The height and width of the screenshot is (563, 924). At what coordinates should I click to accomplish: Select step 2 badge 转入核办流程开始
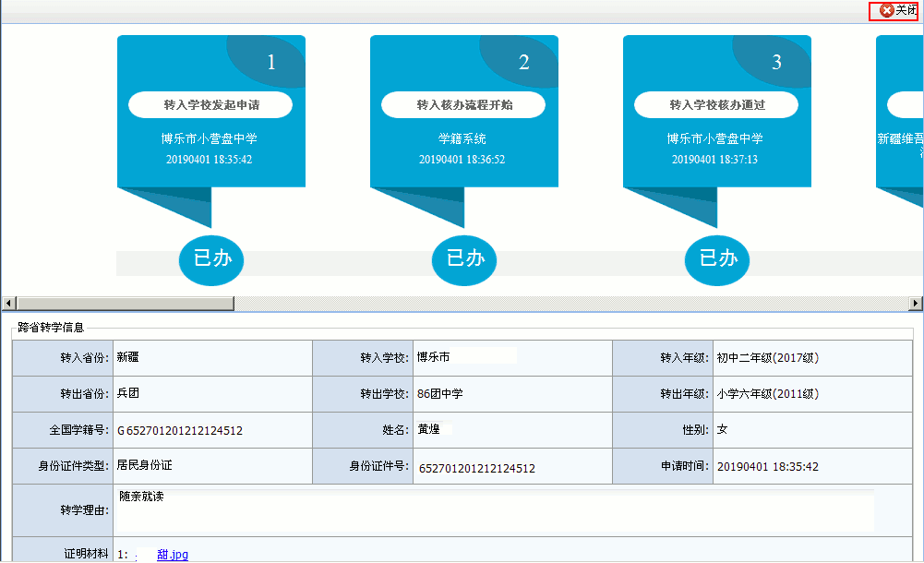pos(463,105)
